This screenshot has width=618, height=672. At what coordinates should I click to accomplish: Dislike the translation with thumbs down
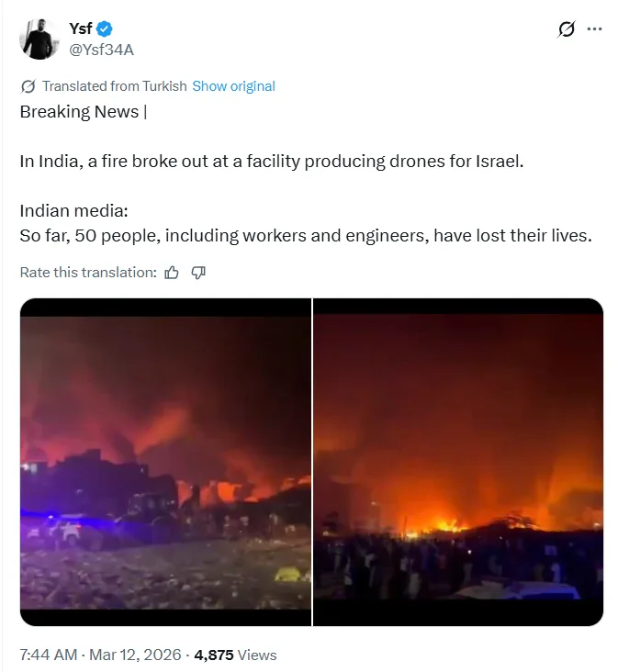(198, 272)
